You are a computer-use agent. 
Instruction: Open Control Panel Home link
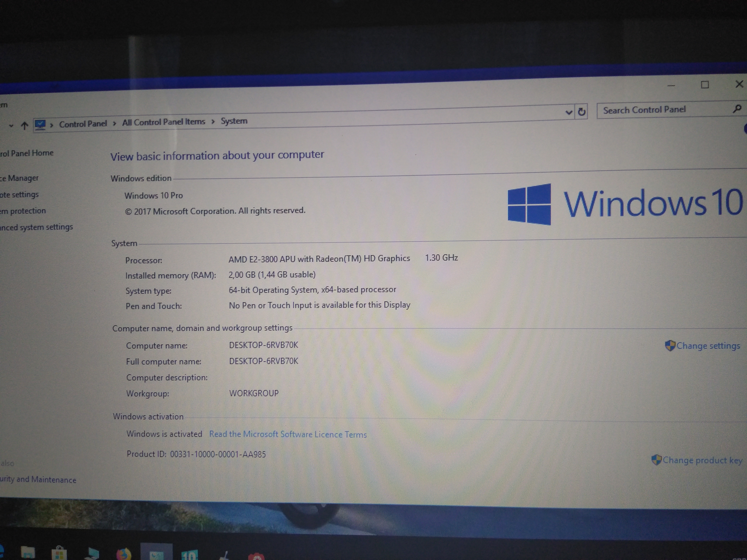tap(27, 153)
